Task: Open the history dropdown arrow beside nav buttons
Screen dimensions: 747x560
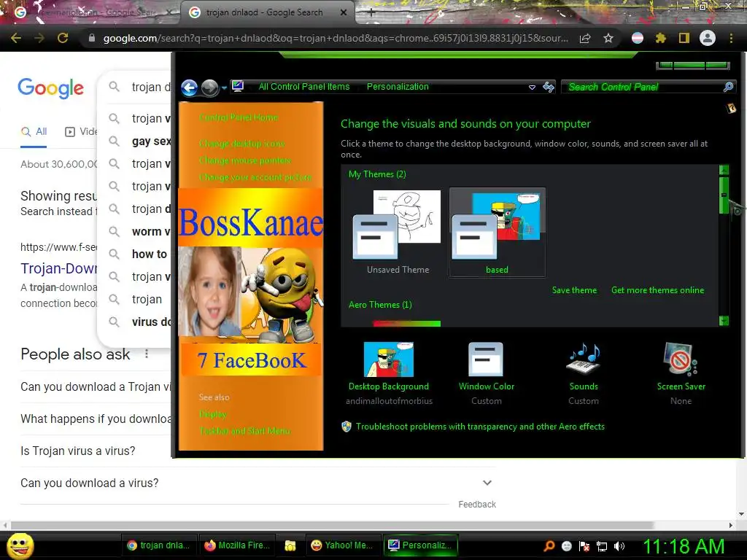Action: (224, 88)
